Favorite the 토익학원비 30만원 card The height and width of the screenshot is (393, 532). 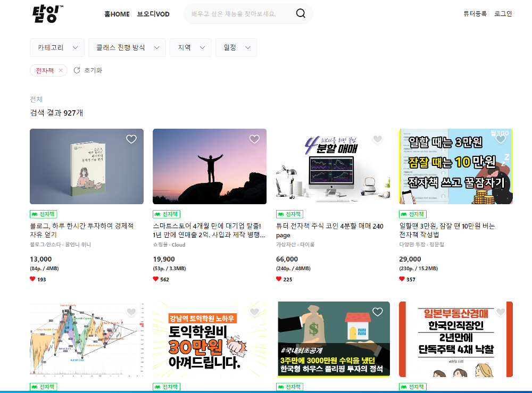pyautogui.click(x=254, y=312)
